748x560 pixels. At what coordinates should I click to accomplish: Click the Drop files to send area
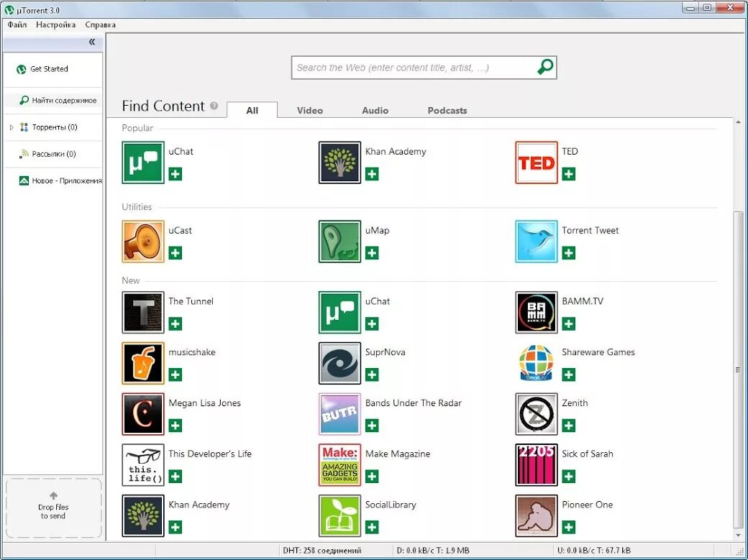(x=53, y=508)
